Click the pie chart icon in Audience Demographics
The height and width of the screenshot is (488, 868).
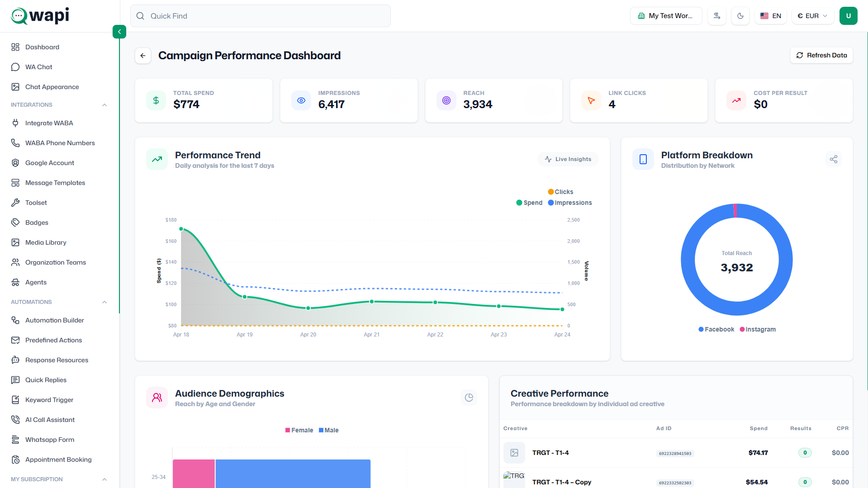(469, 398)
